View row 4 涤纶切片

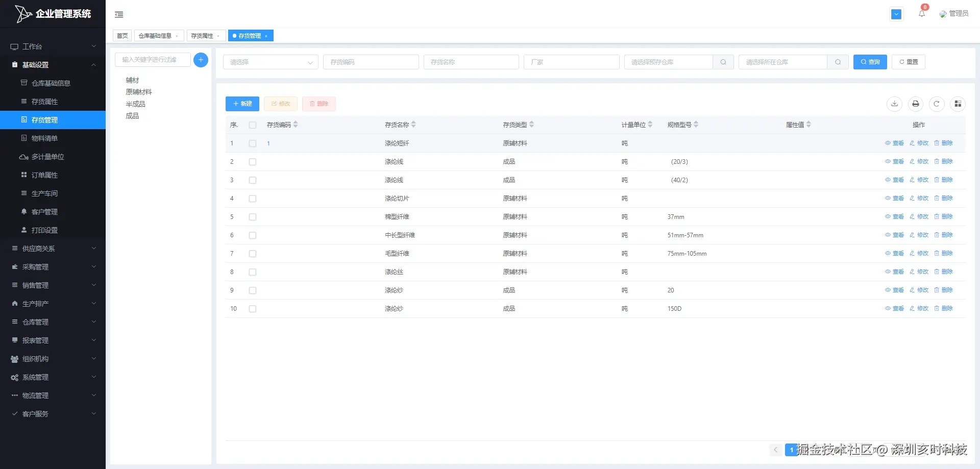pyautogui.click(x=894, y=199)
